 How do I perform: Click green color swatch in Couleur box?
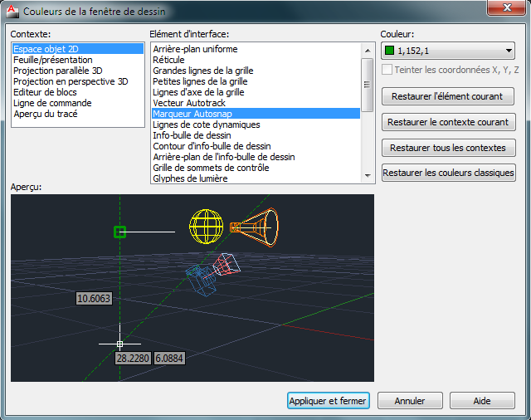click(x=388, y=51)
